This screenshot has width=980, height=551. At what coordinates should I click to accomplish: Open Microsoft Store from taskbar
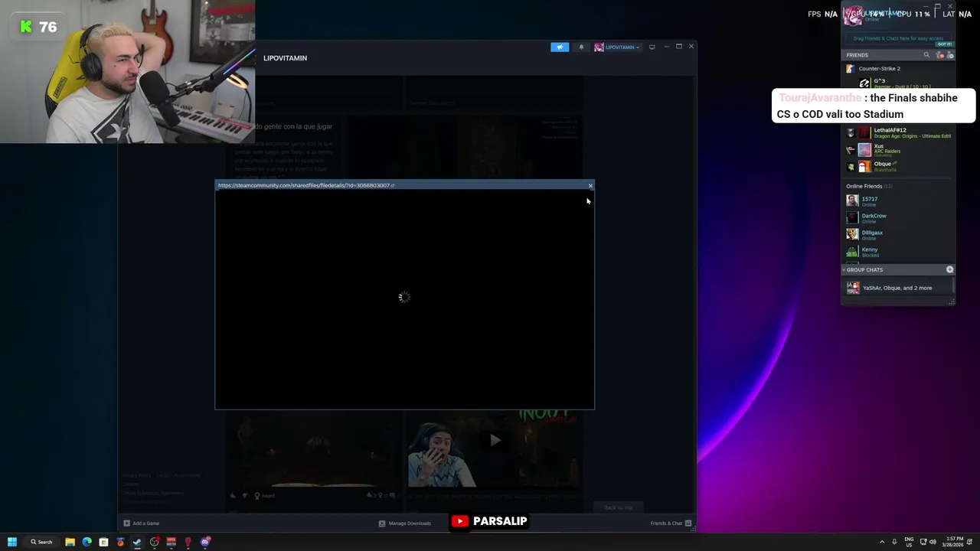(x=103, y=542)
